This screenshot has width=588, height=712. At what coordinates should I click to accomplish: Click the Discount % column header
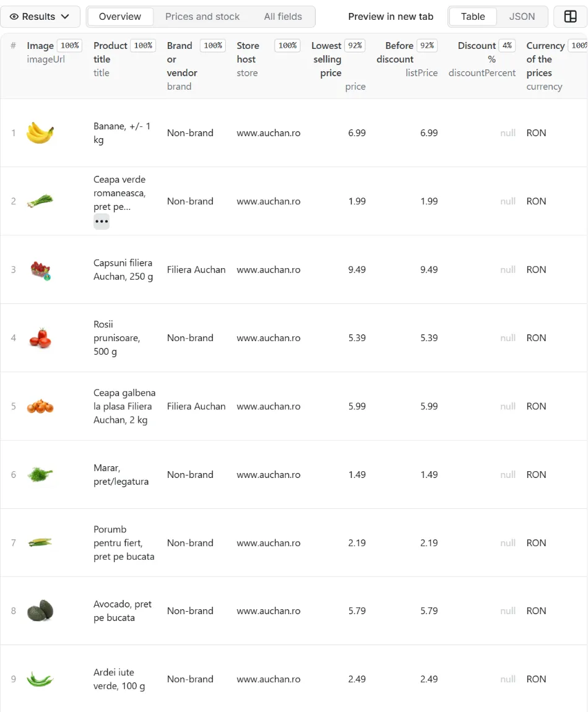tap(477, 52)
